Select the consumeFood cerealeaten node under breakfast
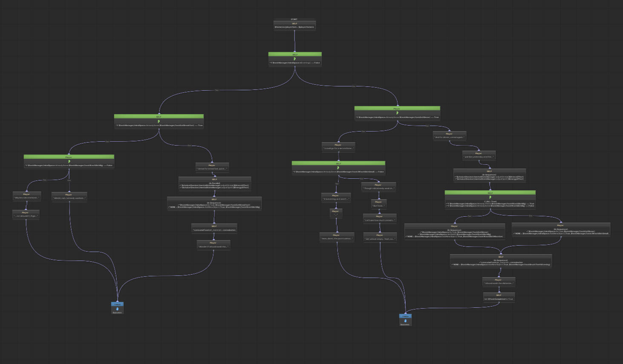The image size is (623, 364). coord(214,228)
